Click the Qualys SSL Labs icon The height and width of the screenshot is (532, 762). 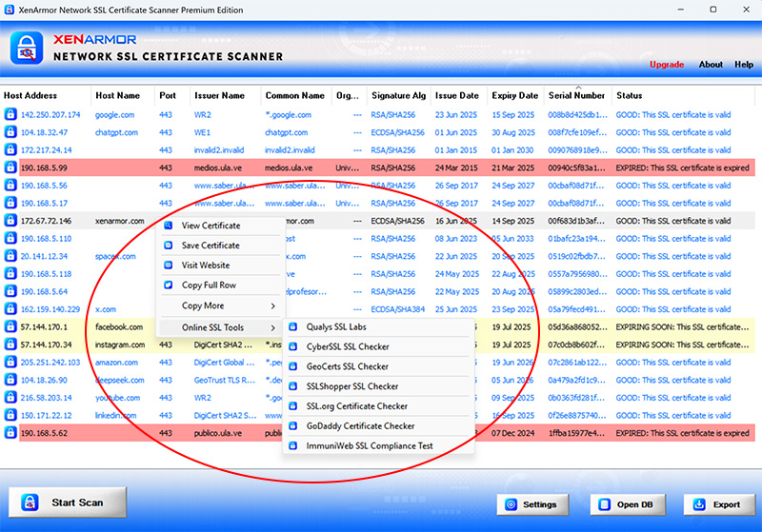click(293, 326)
